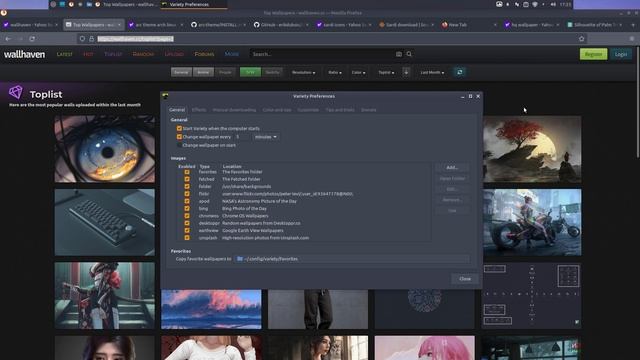Click the wallpaper interval number field
This screenshot has height=360, width=640.
[x=242, y=137]
